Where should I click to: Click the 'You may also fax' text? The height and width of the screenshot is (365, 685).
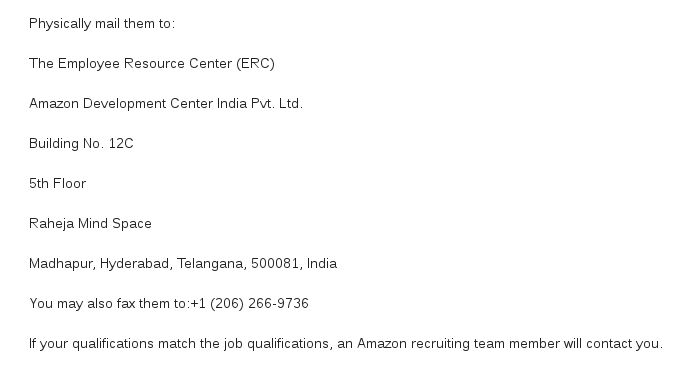point(82,303)
